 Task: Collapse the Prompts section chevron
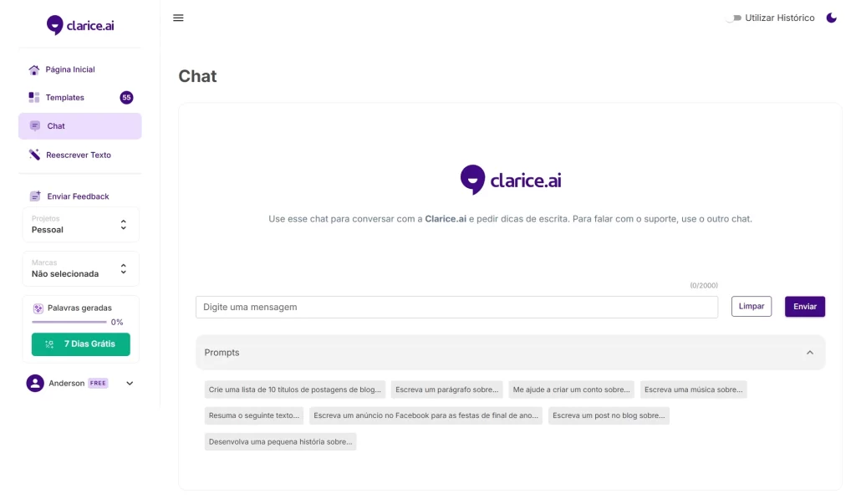click(x=809, y=353)
